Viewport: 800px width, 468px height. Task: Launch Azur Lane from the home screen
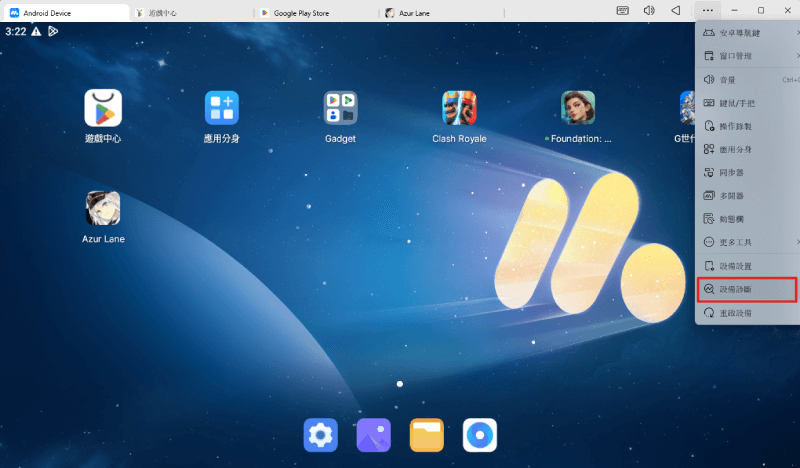tap(103, 208)
